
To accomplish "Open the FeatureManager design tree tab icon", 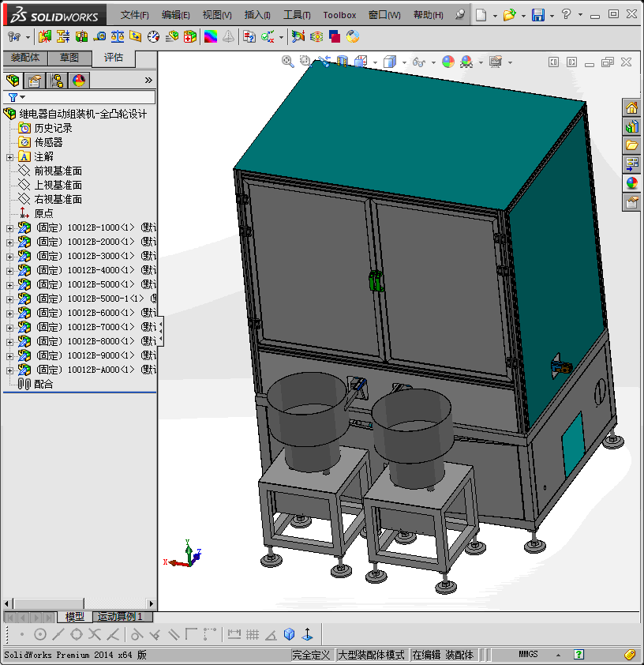I will [13, 81].
